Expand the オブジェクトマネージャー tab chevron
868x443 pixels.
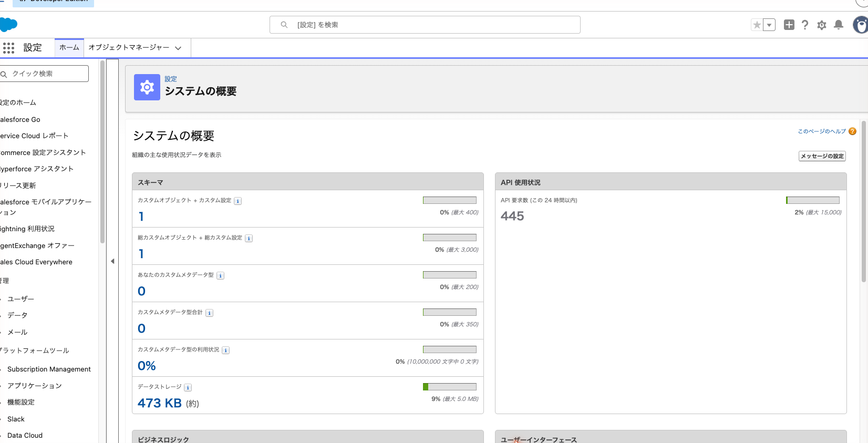[x=178, y=48]
